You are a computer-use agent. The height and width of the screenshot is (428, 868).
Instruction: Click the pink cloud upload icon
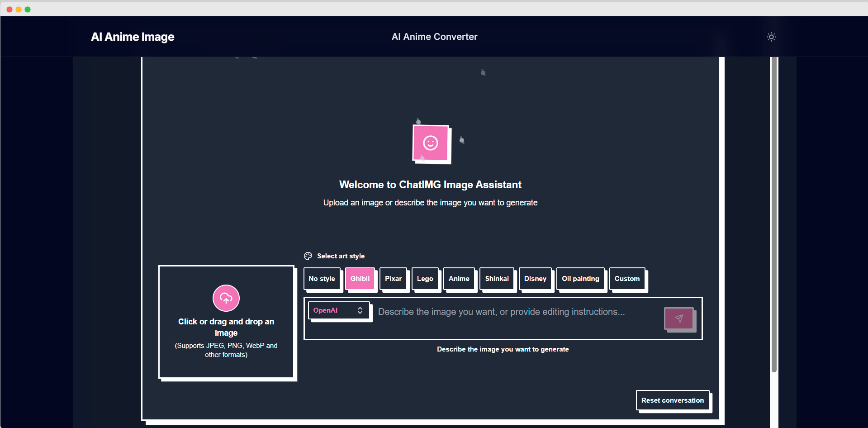[x=226, y=298]
